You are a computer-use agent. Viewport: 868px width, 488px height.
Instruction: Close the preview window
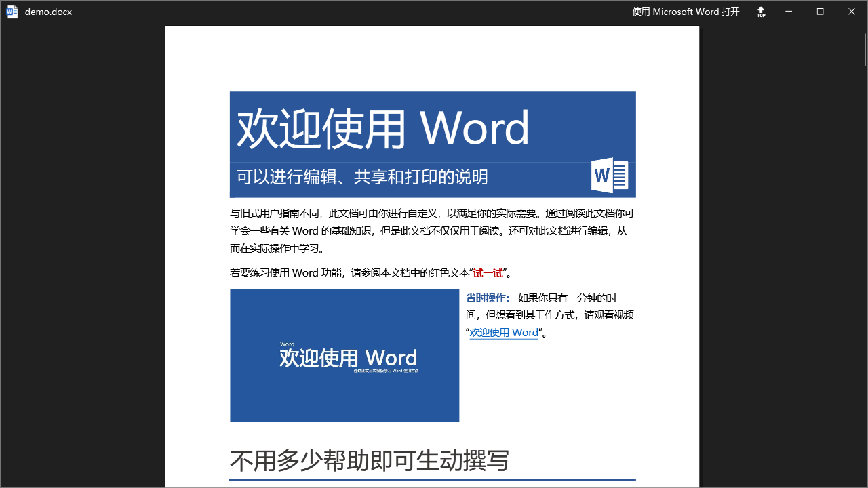point(852,12)
